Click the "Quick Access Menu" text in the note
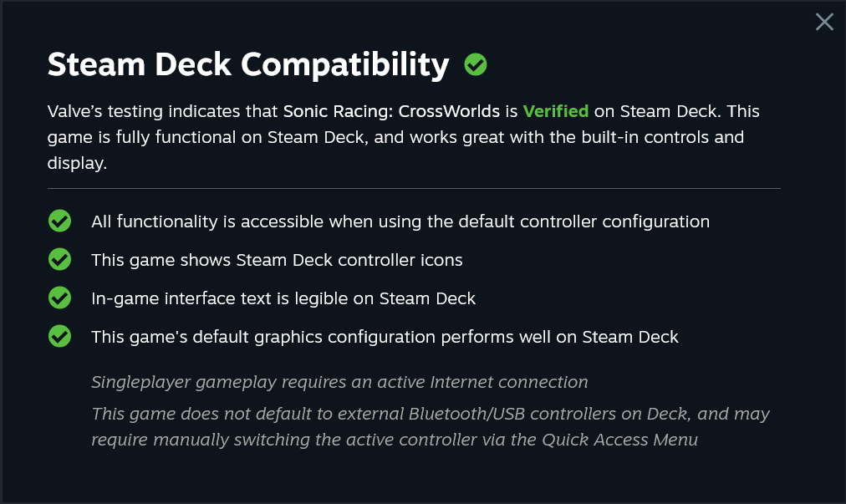 click(x=619, y=440)
